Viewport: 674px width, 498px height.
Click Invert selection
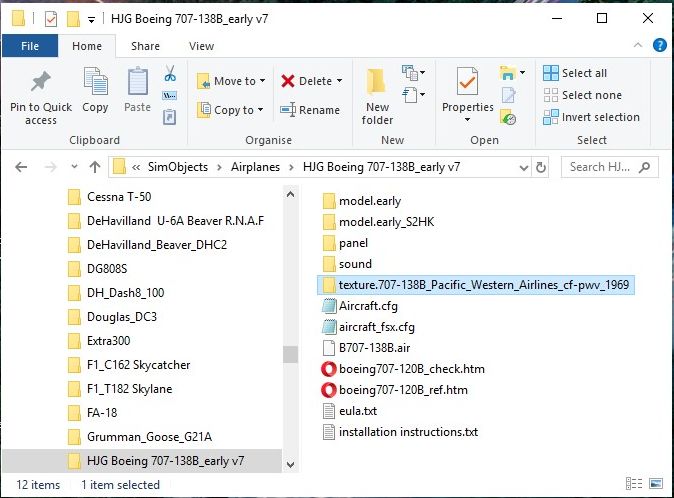[x=591, y=117]
